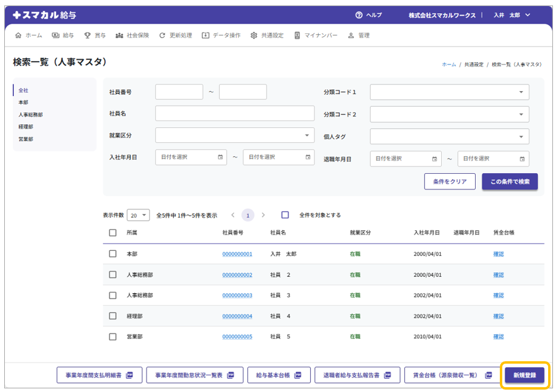Click the home icon in navigation bar

click(18, 36)
